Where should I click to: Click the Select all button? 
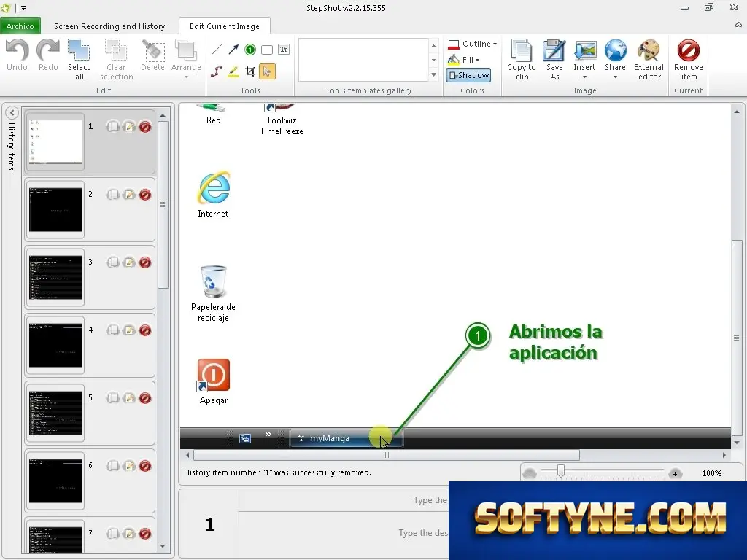point(79,60)
